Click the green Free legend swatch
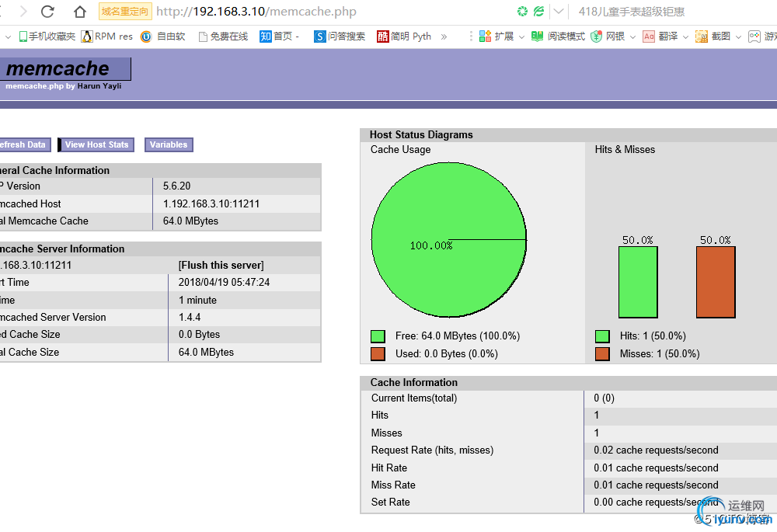The height and width of the screenshot is (532, 777). click(x=378, y=336)
